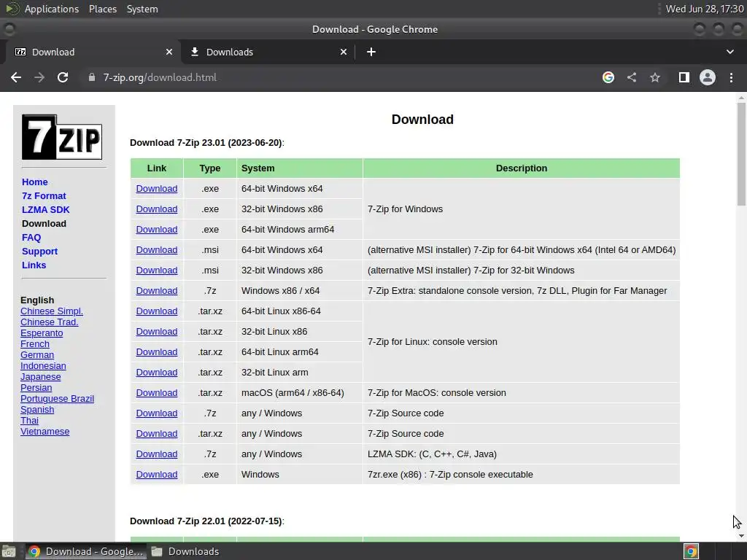Click the 7-Zip logo image
This screenshot has width=747, height=560.
(x=62, y=137)
